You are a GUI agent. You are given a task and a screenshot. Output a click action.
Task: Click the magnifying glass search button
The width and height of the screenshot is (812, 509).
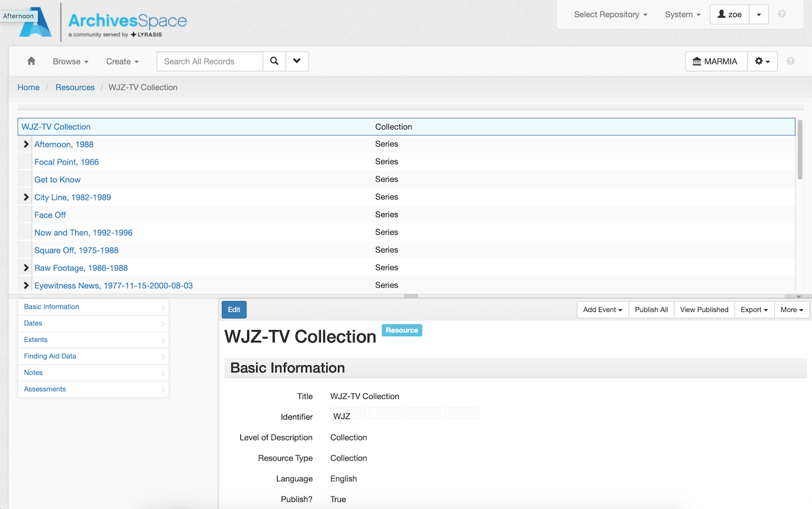(274, 61)
